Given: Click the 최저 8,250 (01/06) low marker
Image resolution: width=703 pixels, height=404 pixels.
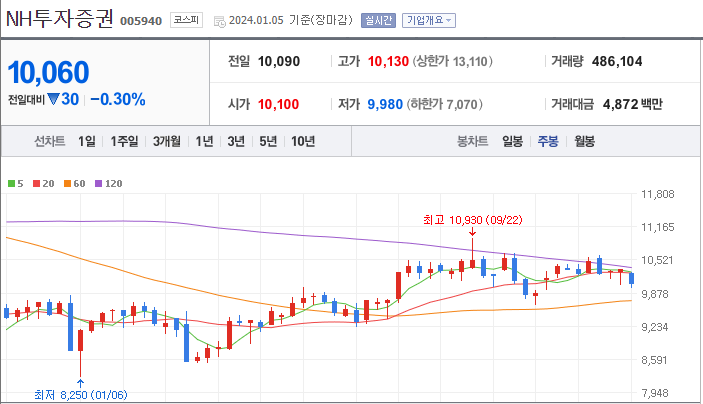Looking at the screenshot, I should point(81,395).
